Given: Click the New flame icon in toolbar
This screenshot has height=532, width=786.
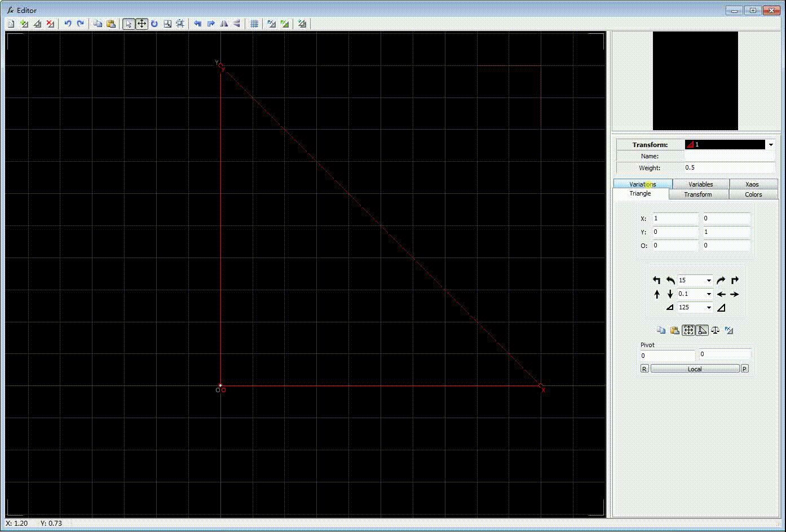Looking at the screenshot, I should pos(11,24).
